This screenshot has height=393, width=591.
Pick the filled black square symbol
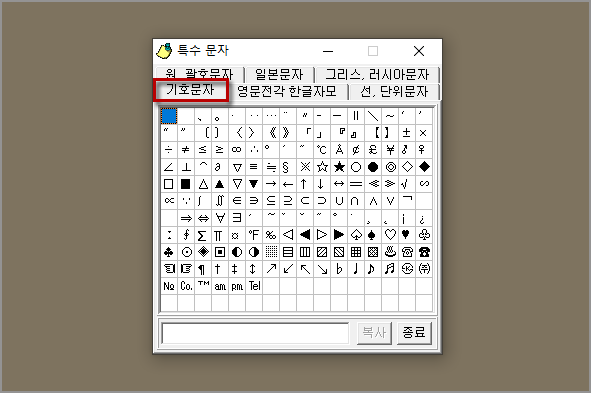(186, 184)
